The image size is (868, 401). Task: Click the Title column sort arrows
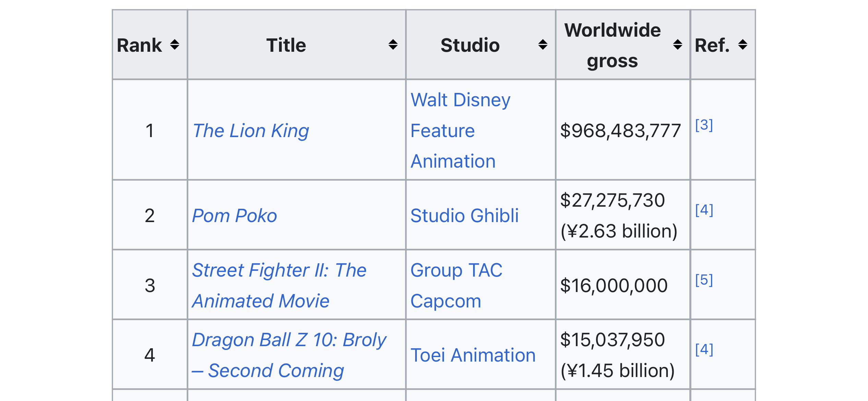(x=393, y=45)
